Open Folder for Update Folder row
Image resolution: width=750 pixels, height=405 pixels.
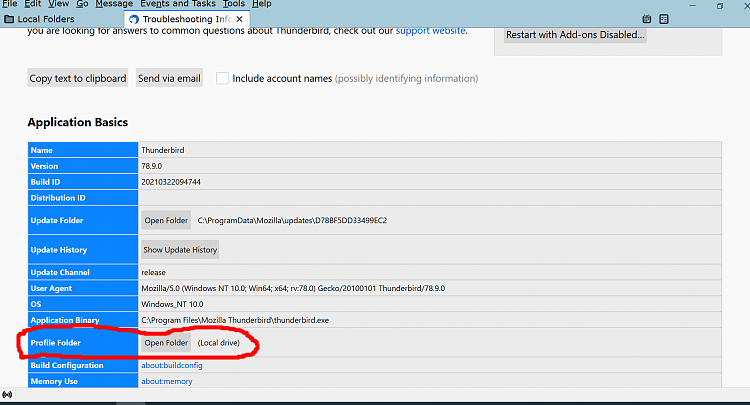(166, 220)
